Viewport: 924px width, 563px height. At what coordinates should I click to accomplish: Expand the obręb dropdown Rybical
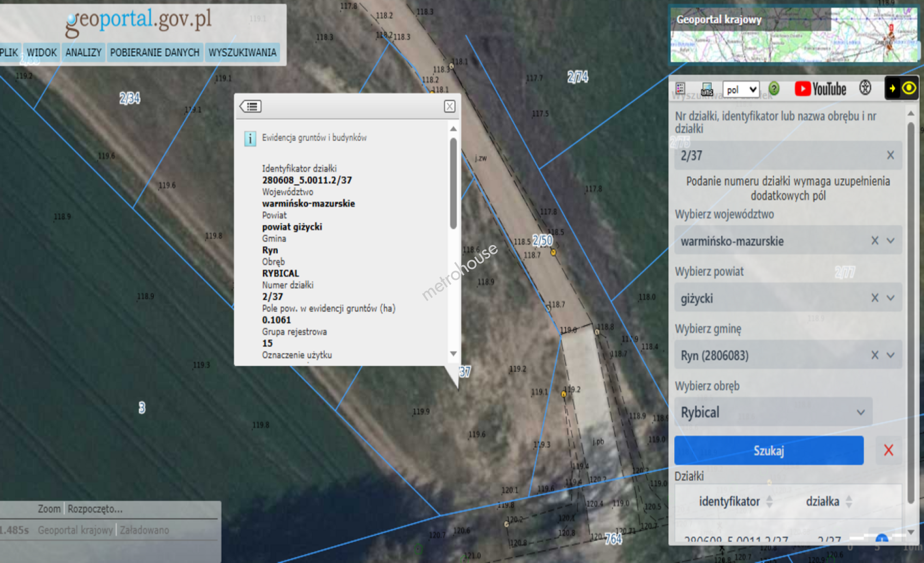(860, 412)
